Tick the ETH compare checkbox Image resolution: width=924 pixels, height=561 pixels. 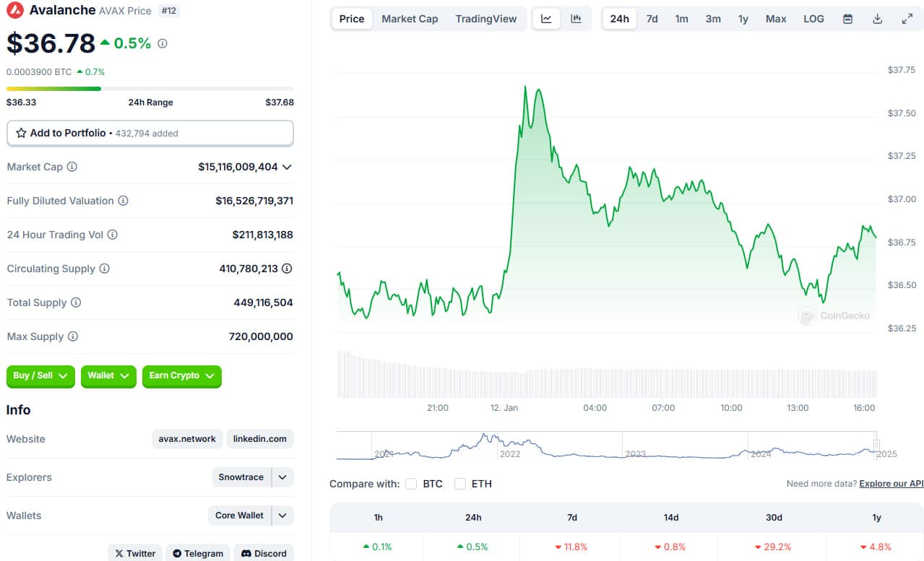460,484
